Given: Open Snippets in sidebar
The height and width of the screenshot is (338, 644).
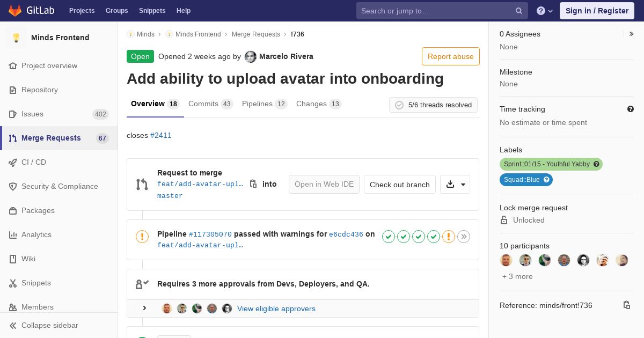Looking at the screenshot, I should 59,283.
